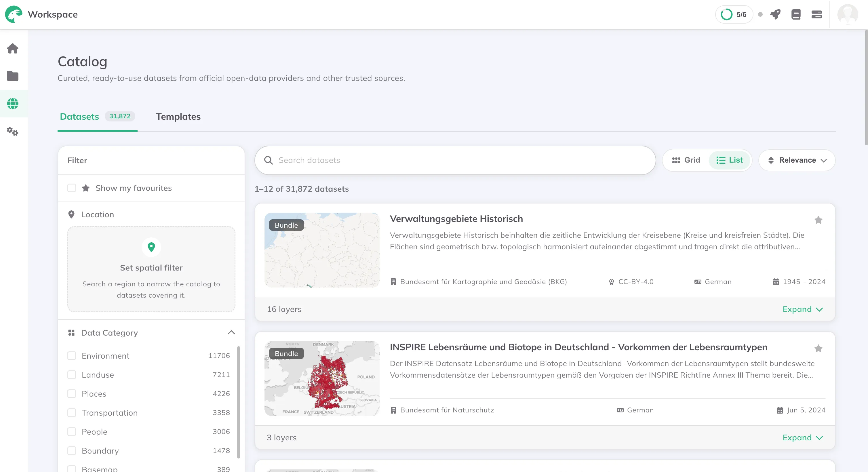Screen dimensions: 868x472
Task: Click the Data Category grid icon
Action: coord(71,333)
